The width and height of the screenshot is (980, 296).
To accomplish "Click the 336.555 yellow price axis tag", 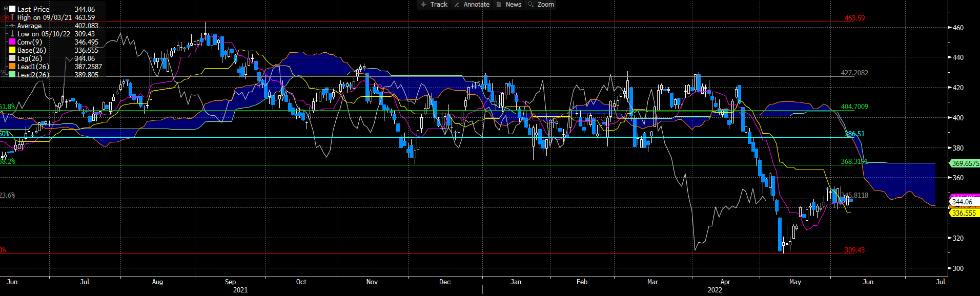I will point(964,213).
